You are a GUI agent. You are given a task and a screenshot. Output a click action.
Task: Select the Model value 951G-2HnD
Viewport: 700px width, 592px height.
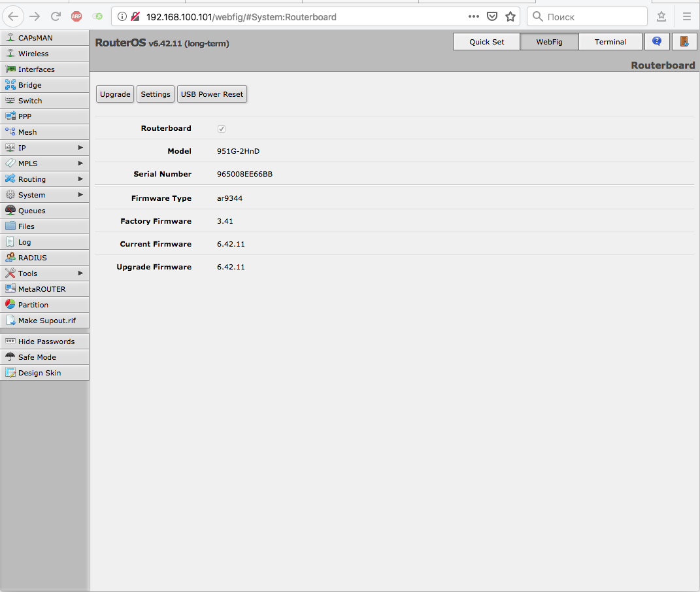(x=238, y=151)
